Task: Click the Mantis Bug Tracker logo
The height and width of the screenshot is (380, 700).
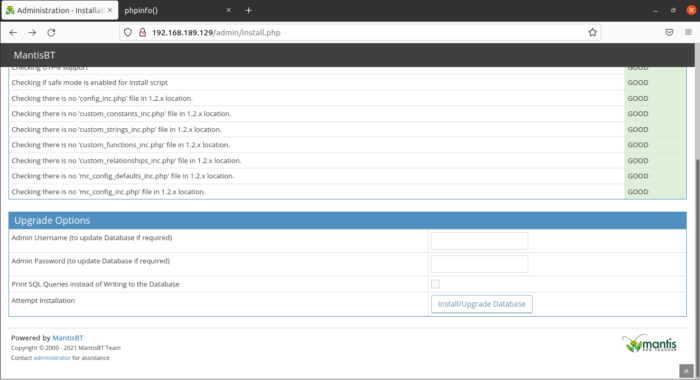Action: coord(649,343)
